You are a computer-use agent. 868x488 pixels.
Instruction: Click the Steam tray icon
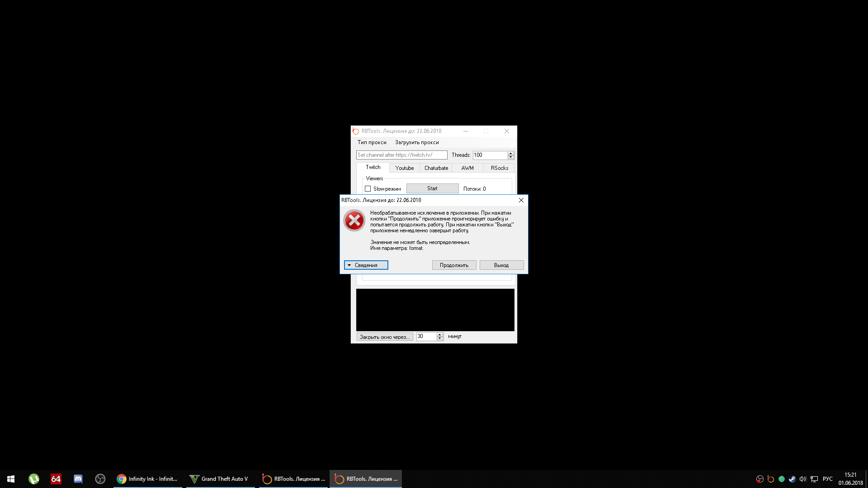(x=792, y=479)
